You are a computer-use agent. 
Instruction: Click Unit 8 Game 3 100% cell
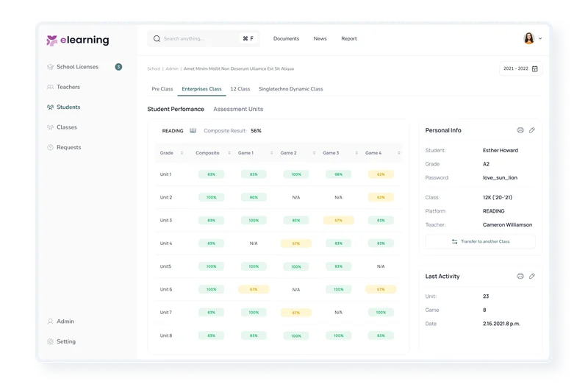[338, 335]
